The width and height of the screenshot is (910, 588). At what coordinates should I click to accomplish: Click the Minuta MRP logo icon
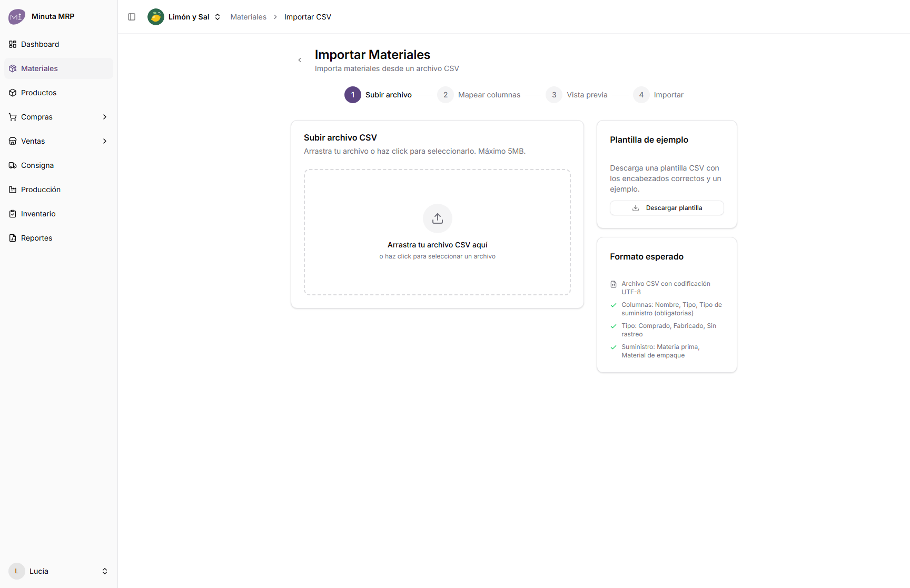(x=17, y=17)
